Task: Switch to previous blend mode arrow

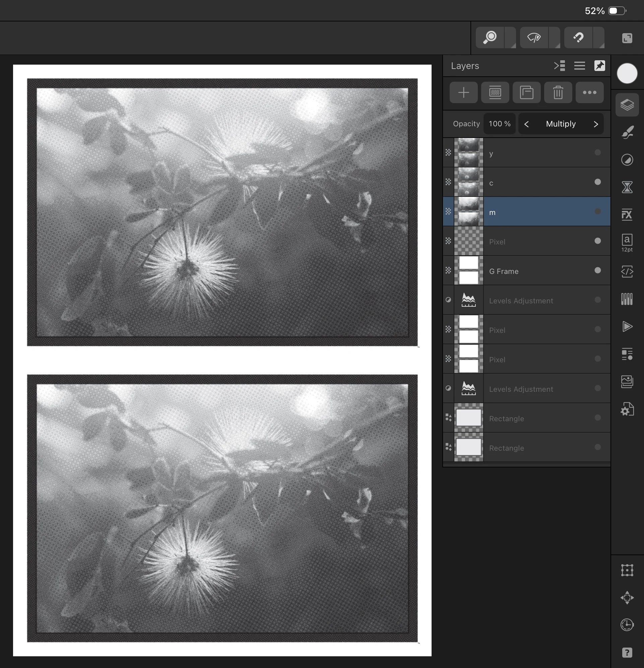Action: [x=526, y=124]
